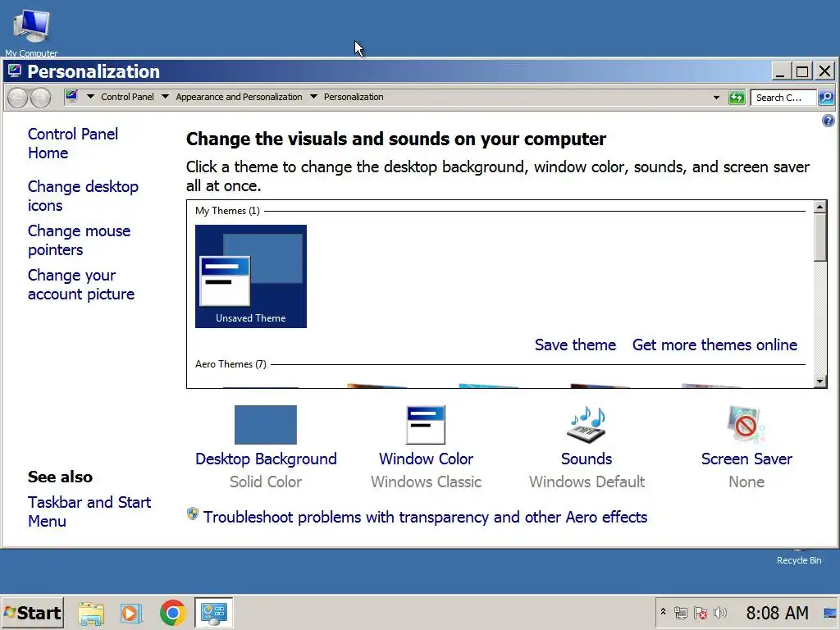Click the Window Color icon
840x630 pixels.
pos(426,425)
